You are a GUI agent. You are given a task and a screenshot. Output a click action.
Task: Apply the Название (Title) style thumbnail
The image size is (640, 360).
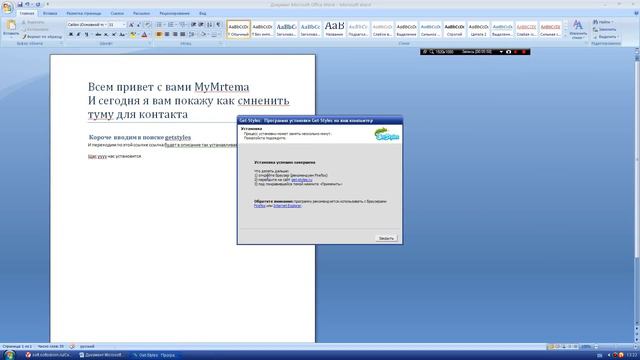pos(334,29)
